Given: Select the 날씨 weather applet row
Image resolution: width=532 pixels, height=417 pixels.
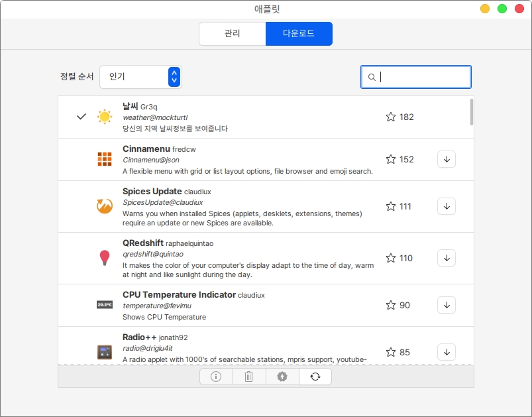Looking at the screenshot, I should (x=252, y=117).
